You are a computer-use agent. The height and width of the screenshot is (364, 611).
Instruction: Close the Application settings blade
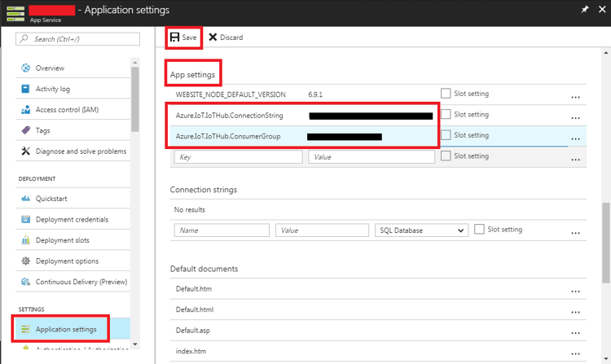(x=602, y=9)
